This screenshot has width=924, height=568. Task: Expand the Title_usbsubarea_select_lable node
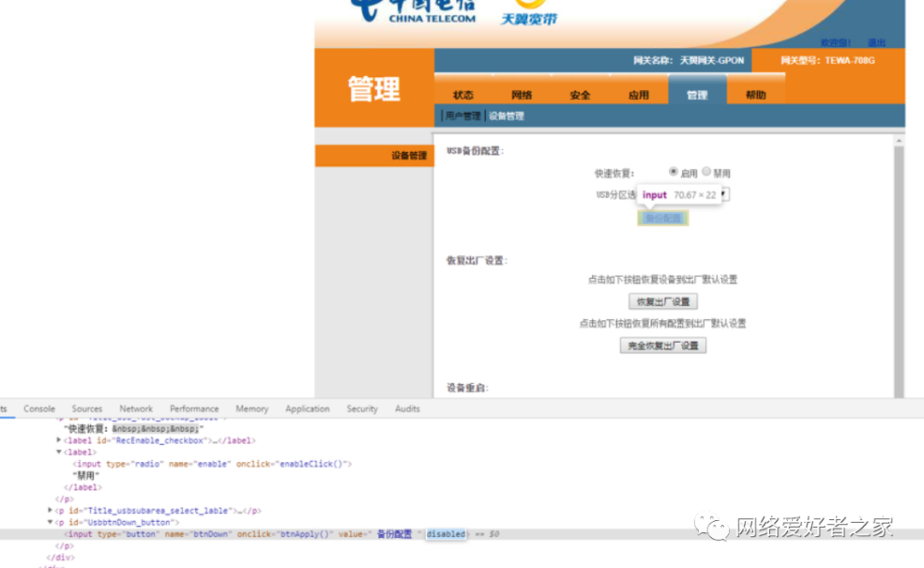(49, 510)
